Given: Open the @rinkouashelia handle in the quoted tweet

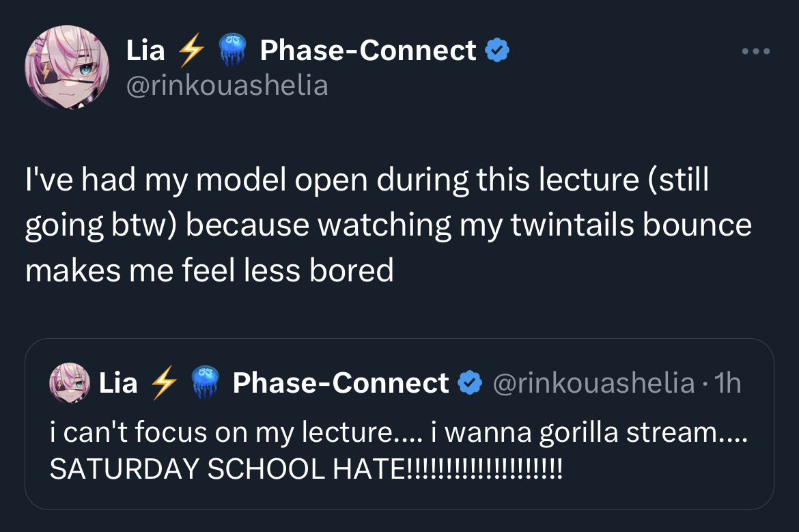Looking at the screenshot, I should pyautogui.click(x=593, y=383).
